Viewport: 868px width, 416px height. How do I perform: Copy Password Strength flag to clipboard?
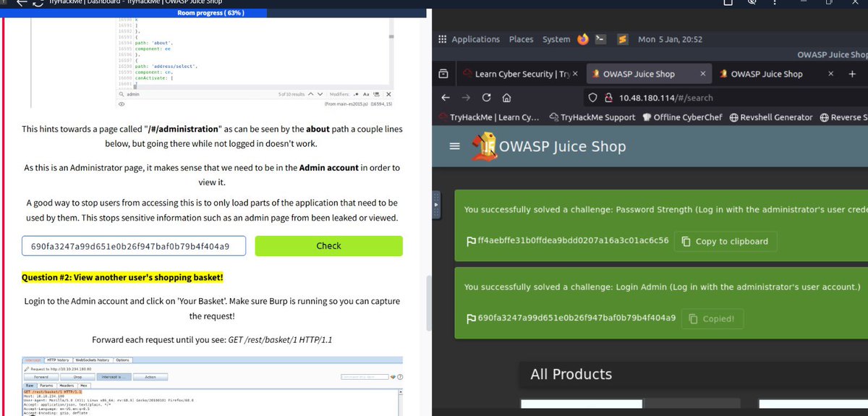click(x=726, y=241)
